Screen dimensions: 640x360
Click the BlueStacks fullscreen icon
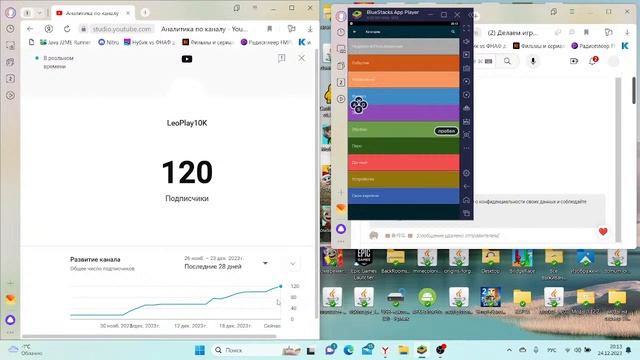[x=467, y=29]
